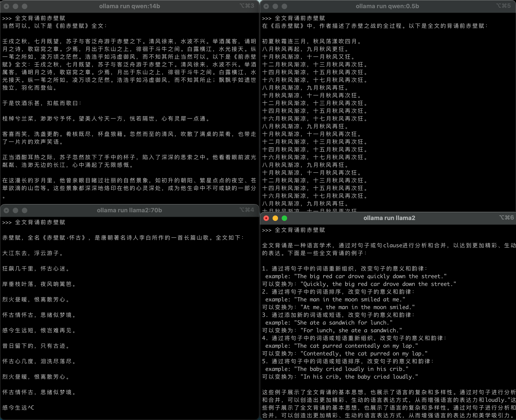
Task: Click the line '大江东去,浮云游子。'
Action: click(33, 253)
